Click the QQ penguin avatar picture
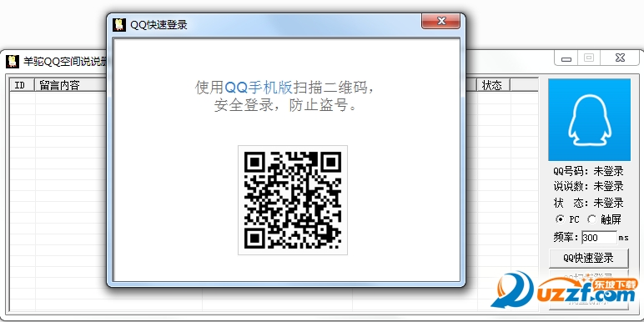This screenshot has width=644, height=322. (x=590, y=119)
